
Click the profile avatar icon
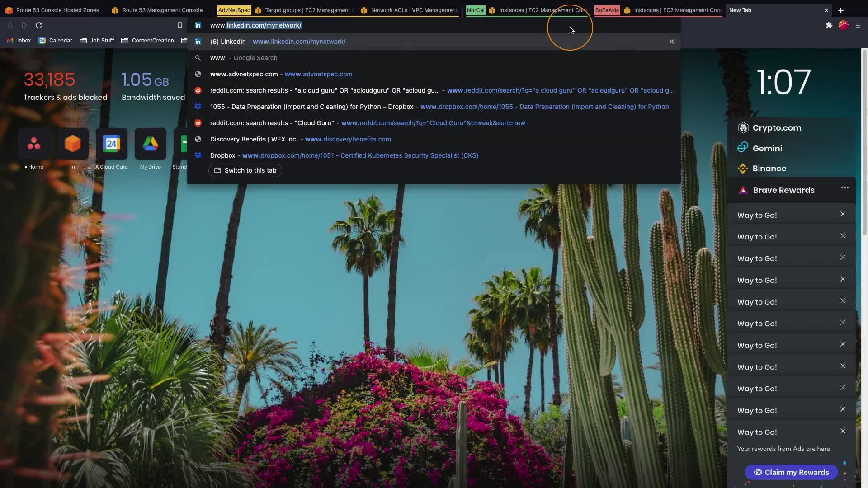(x=843, y=25)
